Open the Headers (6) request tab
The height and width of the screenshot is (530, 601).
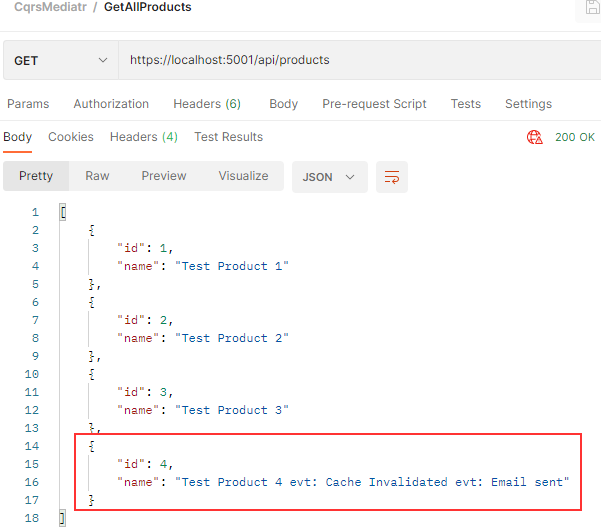click(x=207, y=104)
